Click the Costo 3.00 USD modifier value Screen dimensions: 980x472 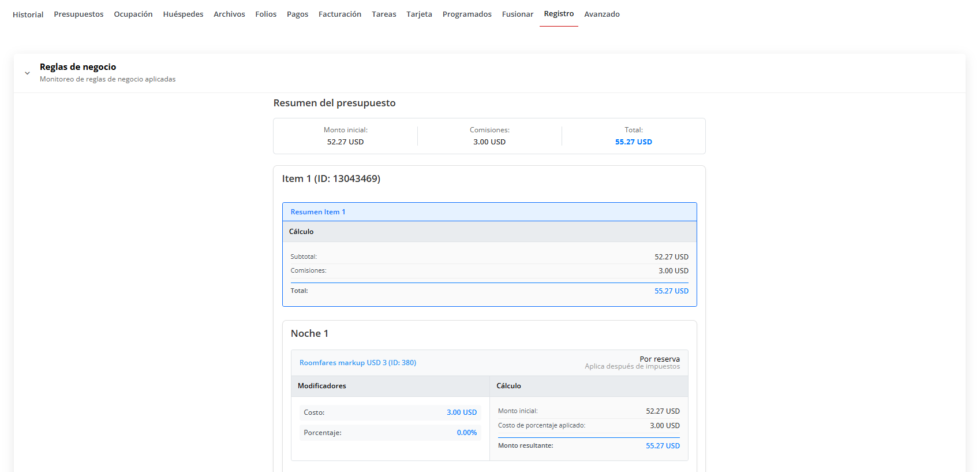[x=461, y=412]
